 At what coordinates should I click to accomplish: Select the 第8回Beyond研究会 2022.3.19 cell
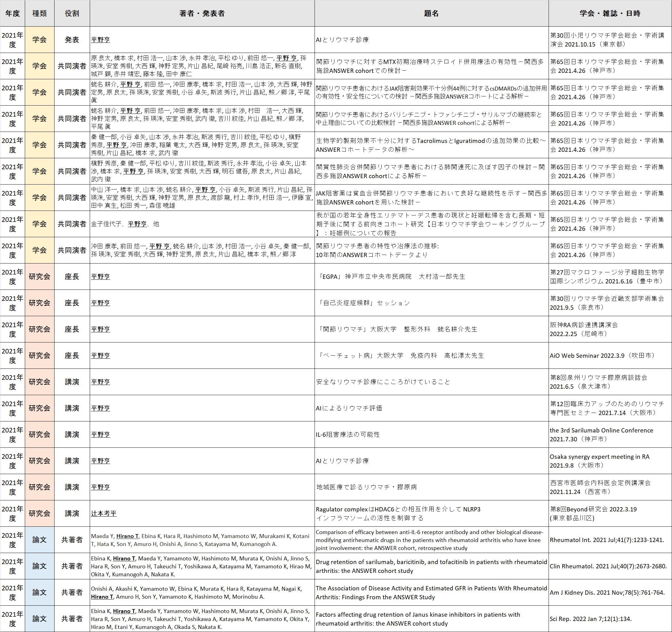tap(610, 514)
